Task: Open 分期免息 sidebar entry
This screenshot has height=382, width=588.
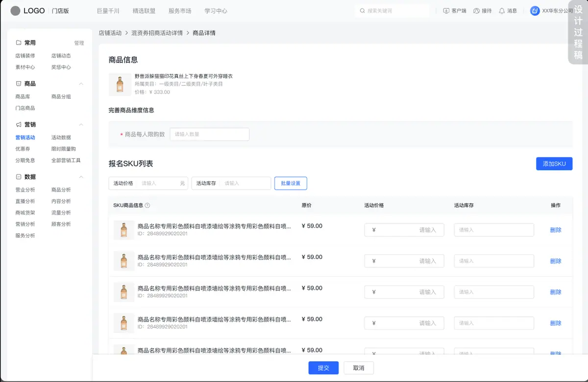Action: (x=25, y=160)
